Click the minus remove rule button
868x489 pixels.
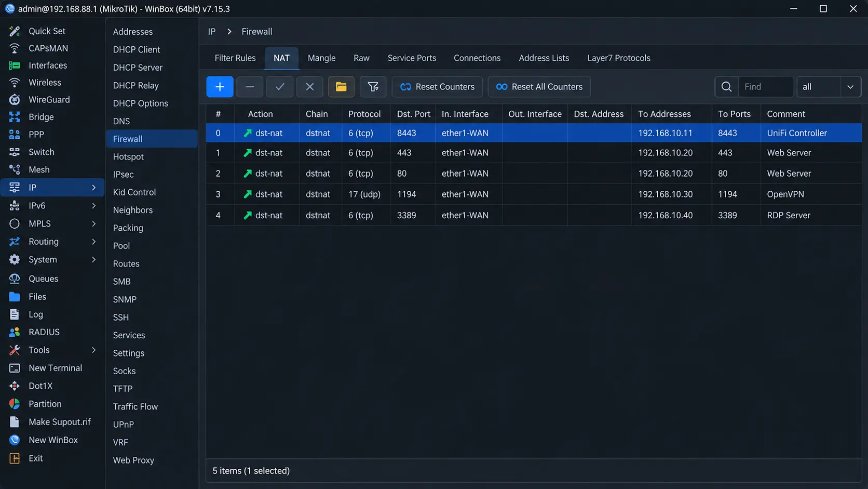coord(250,87)
